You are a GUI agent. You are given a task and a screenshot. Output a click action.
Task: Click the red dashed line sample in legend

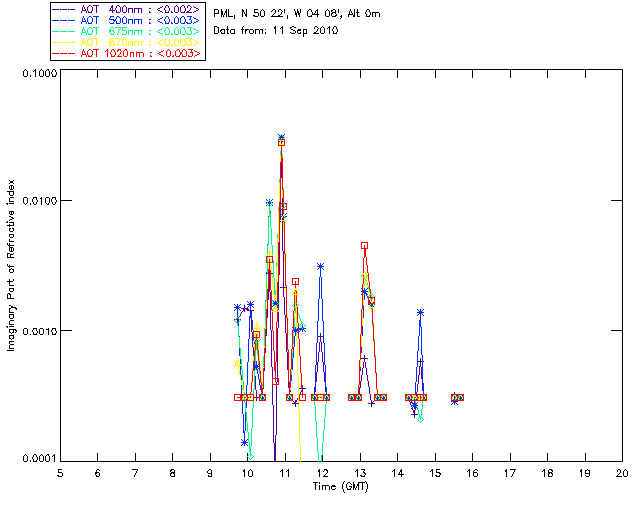(x=64, y=53)
